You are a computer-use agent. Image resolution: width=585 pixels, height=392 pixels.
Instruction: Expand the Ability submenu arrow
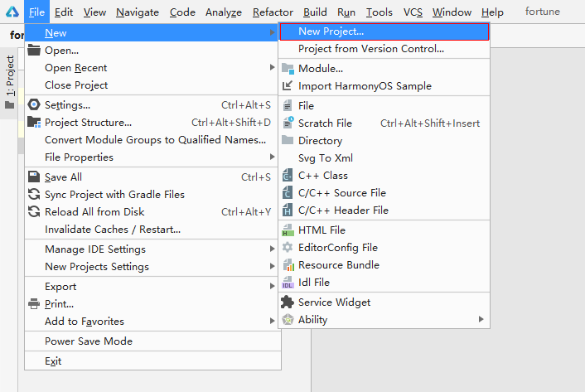coord(481,320)
